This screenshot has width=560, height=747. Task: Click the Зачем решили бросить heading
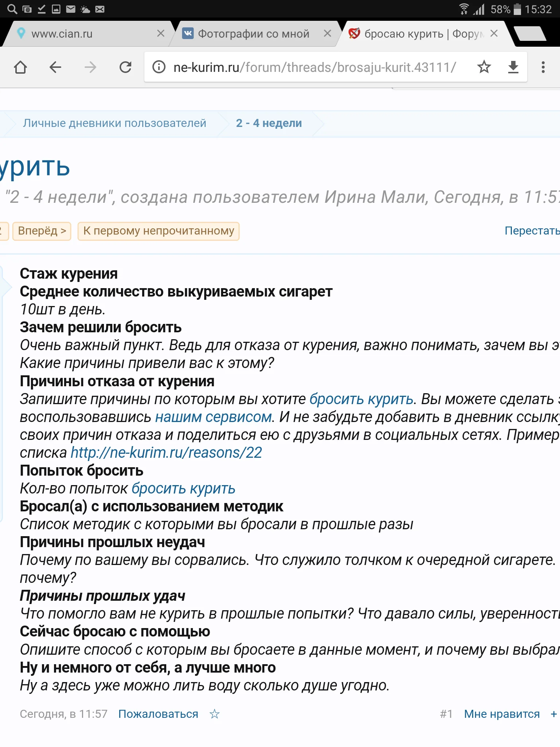[101, 327]
